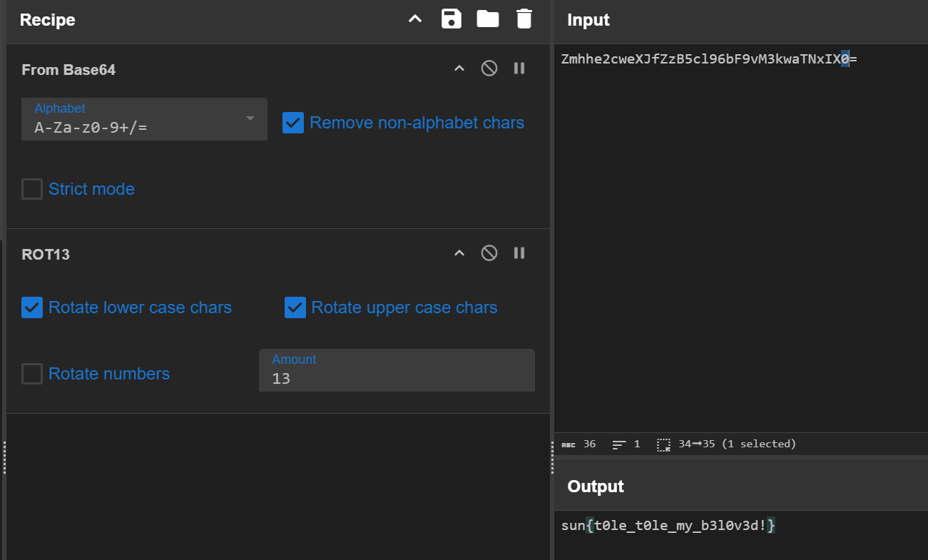Toggle Rotate upper case chars

click(295, 307)
